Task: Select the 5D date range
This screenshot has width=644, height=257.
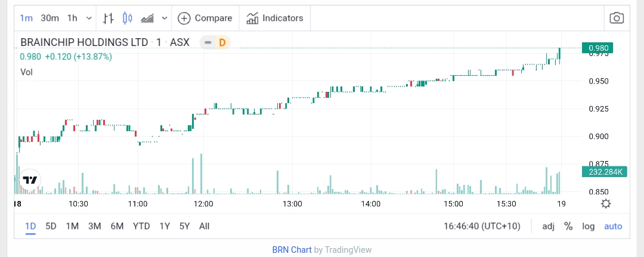Action: click(51, 226)
